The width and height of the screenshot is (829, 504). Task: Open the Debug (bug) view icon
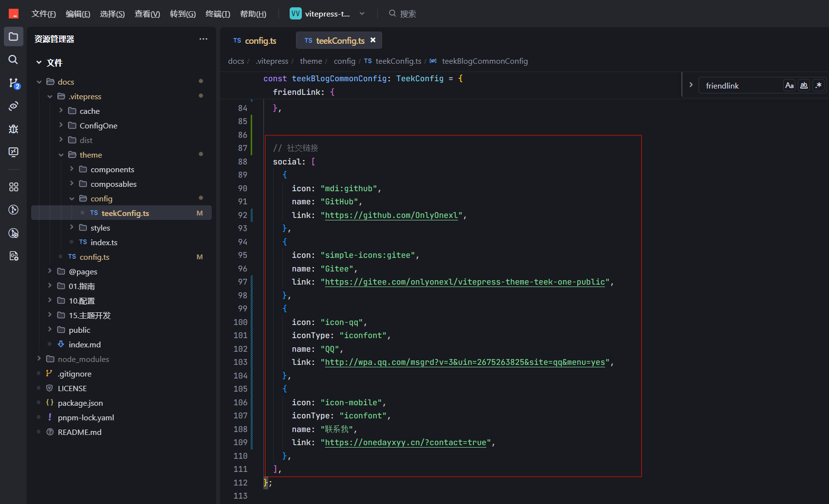[14, 129]
